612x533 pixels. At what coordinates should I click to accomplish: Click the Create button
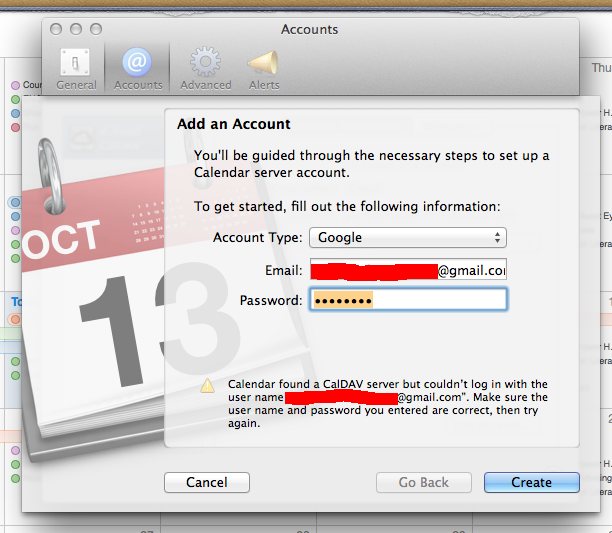point(532,482)
